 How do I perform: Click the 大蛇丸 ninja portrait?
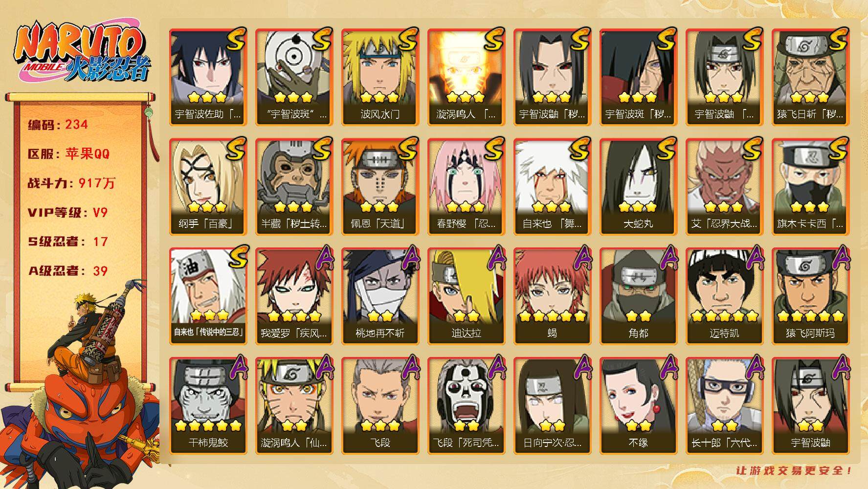coord(638,186)
